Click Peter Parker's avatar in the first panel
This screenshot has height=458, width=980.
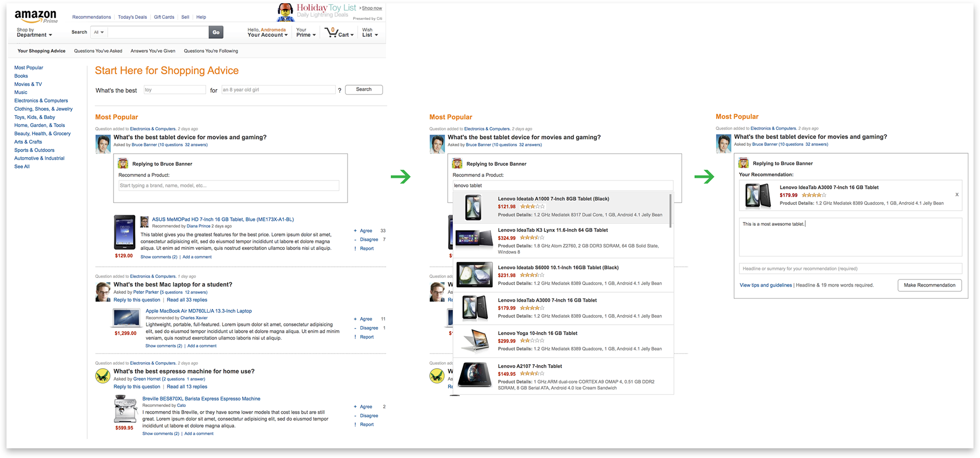point(103,292)
